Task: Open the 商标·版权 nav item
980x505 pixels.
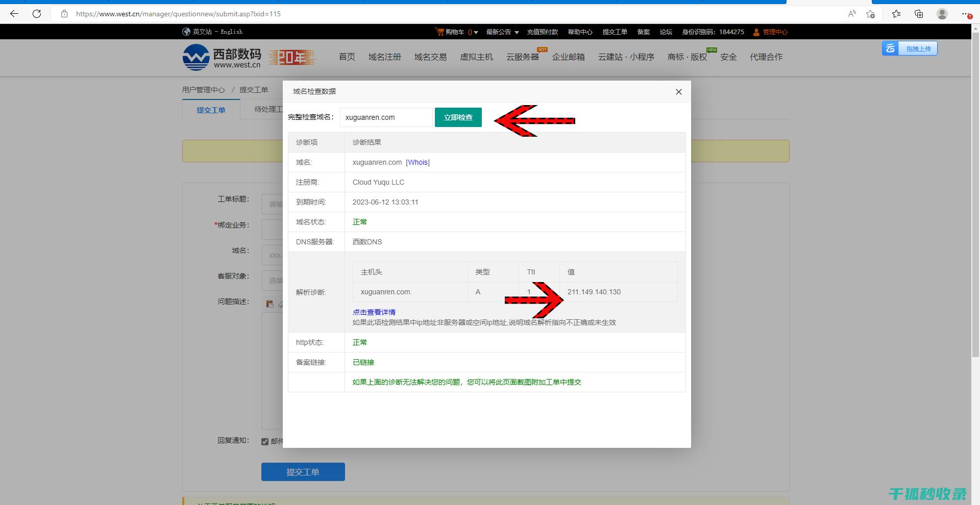Action: coord(687,57)
